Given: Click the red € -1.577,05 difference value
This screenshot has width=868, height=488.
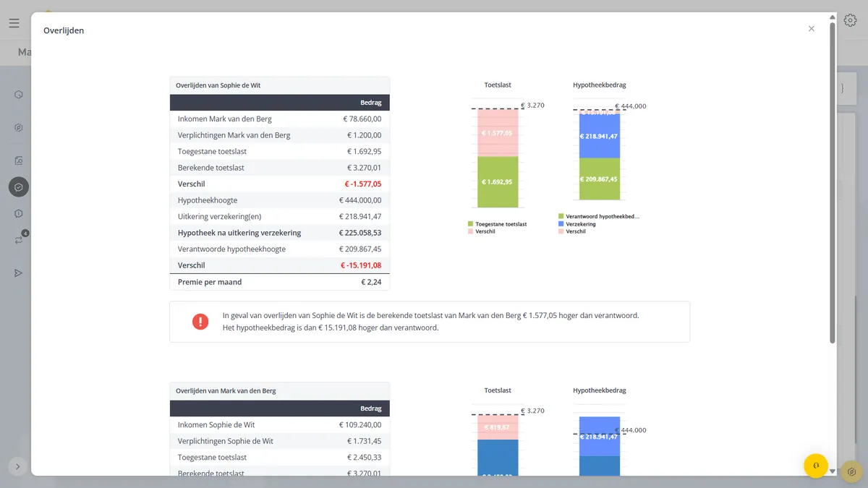Looking at the screenshot, I should (x=363, y=184).
